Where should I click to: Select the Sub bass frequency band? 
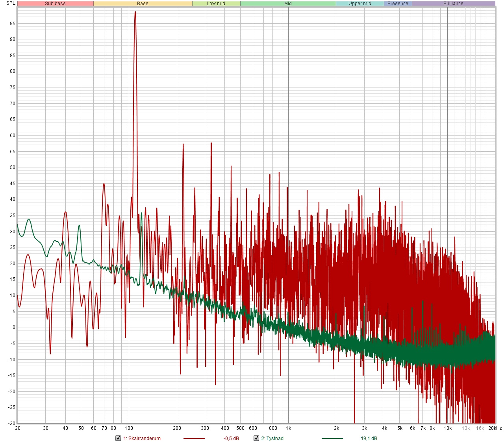click(x=56, y=4)
